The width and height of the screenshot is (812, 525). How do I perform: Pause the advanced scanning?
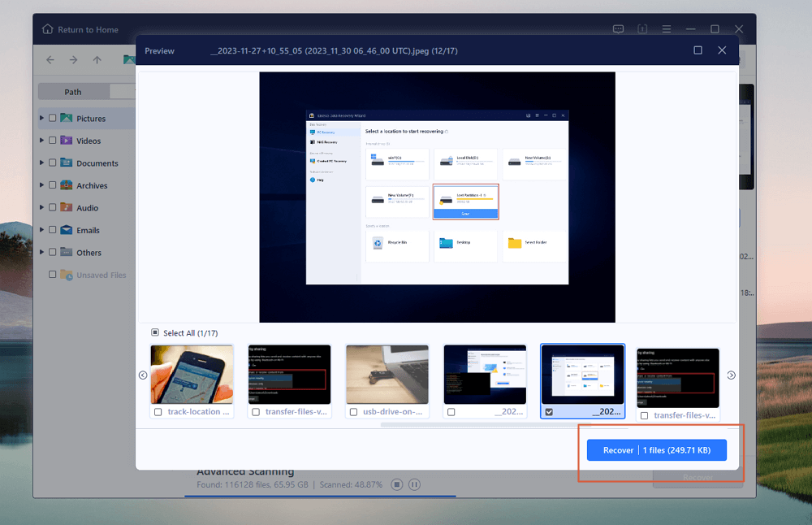click(414, 484)
